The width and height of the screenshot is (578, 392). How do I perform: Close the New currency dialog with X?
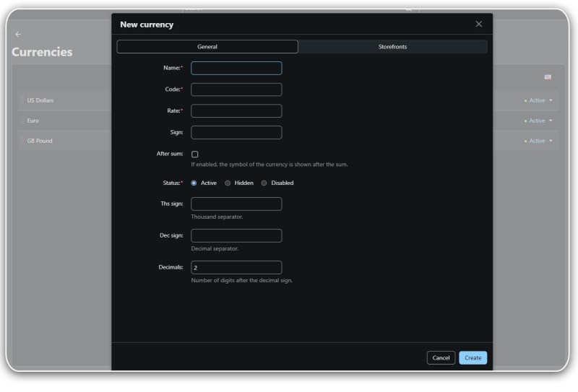tap(478, 24)
